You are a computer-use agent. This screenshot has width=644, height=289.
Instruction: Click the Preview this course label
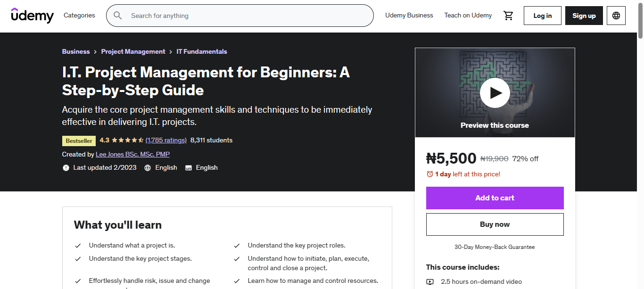(495, 125)
